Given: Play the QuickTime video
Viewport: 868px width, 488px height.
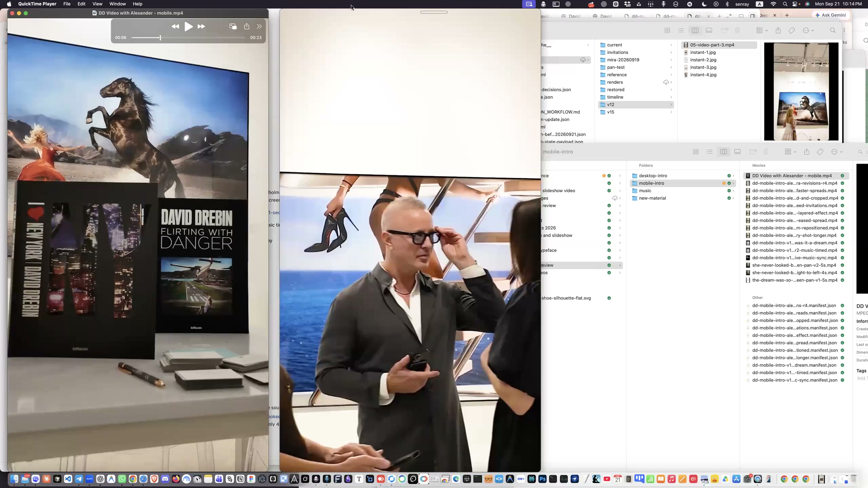Looking at the screenshot, I should pyautogui.click(x=189, y=26).
